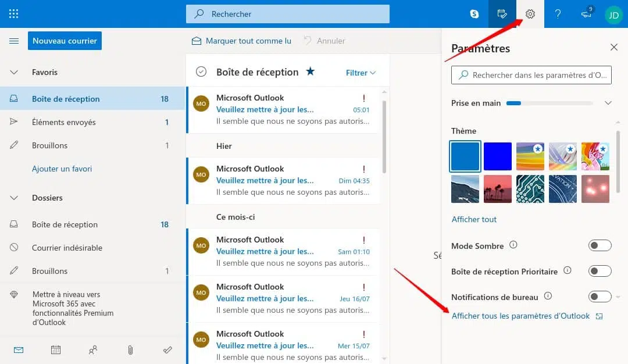Open the app launcher grid icon
Viewport: 628px width, 364px height.
point(14,14)
